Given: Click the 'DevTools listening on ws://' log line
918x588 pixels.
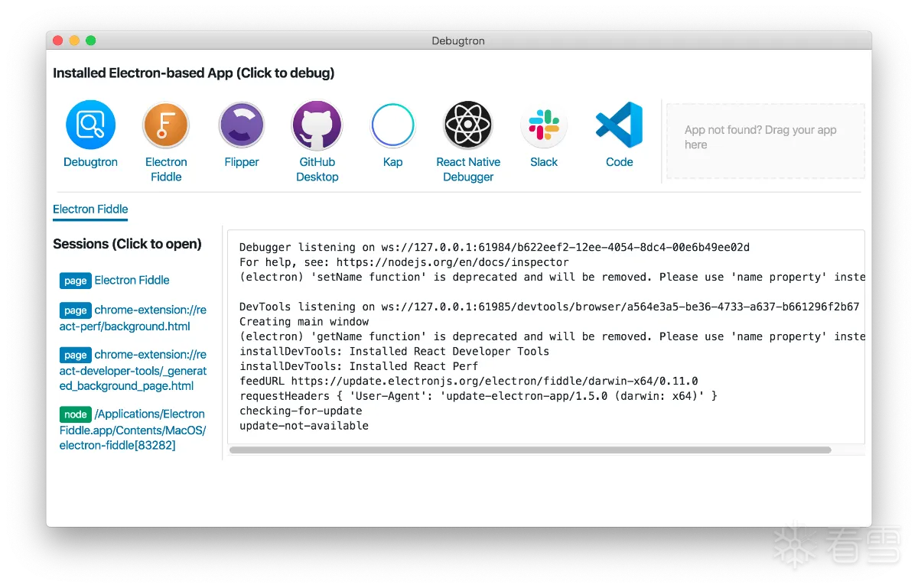Looking at the screenshot, I should point(549,307).
